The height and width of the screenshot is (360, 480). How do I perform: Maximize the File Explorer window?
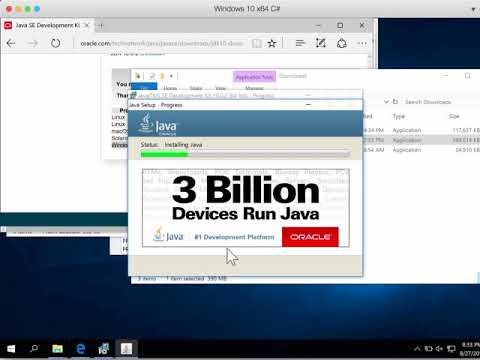click(x=467, y=76)
